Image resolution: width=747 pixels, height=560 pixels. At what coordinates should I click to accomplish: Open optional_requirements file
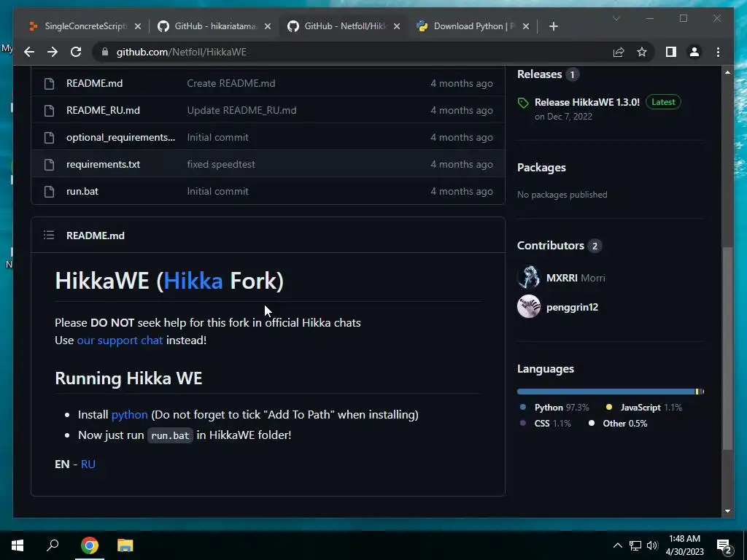[120, 137]
